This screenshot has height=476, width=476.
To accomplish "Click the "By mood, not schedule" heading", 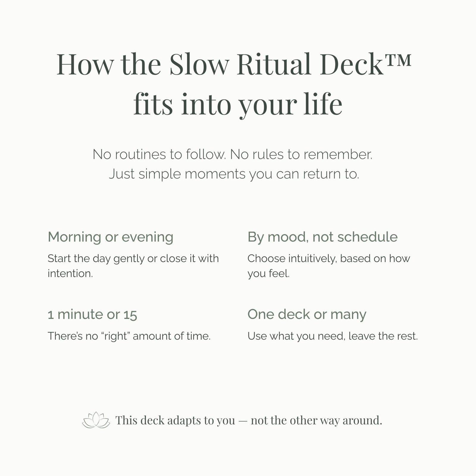I will click(322, 237).
